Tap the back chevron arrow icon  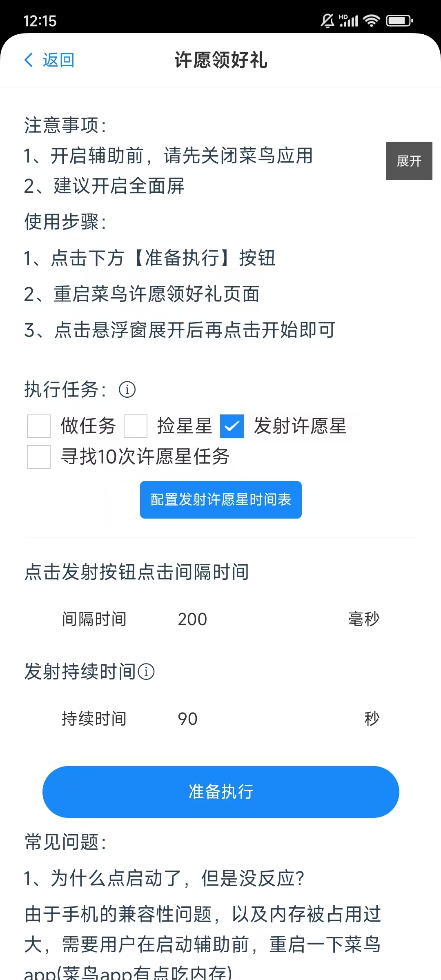pos(29,60)
